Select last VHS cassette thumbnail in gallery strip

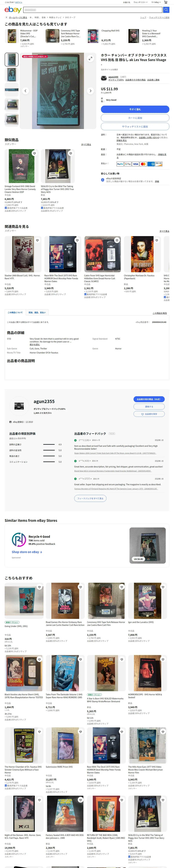[x=11, y=120]
